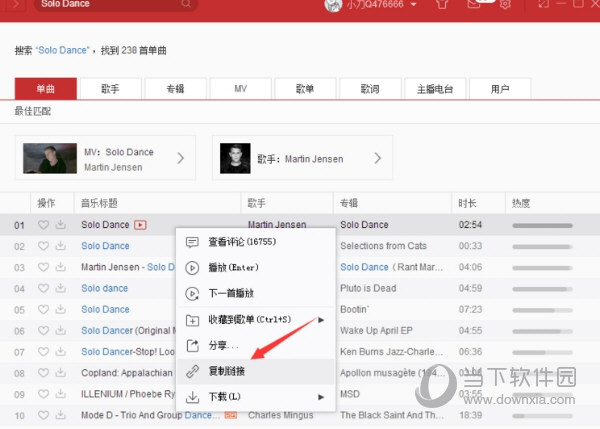Like the song in row 01

pos(43,225)
